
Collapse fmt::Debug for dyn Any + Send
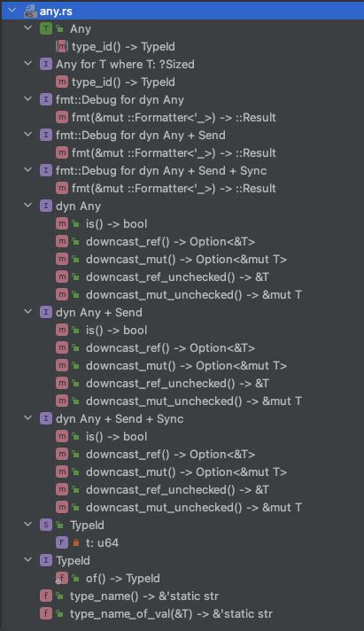tap(27, 135)
